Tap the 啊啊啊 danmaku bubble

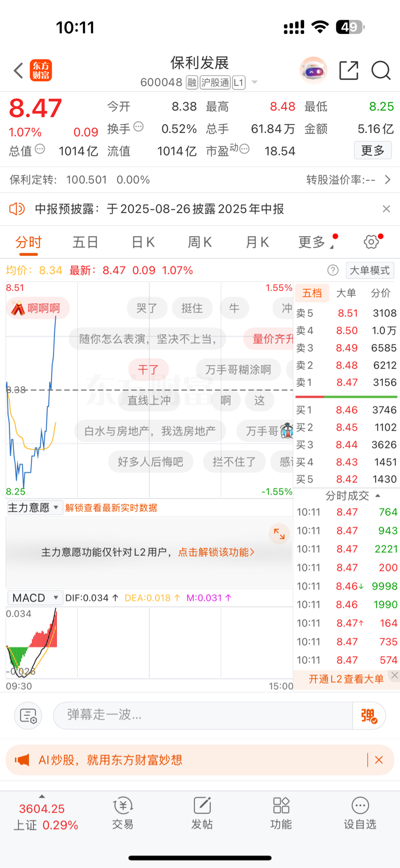click(x=38, y=308)
